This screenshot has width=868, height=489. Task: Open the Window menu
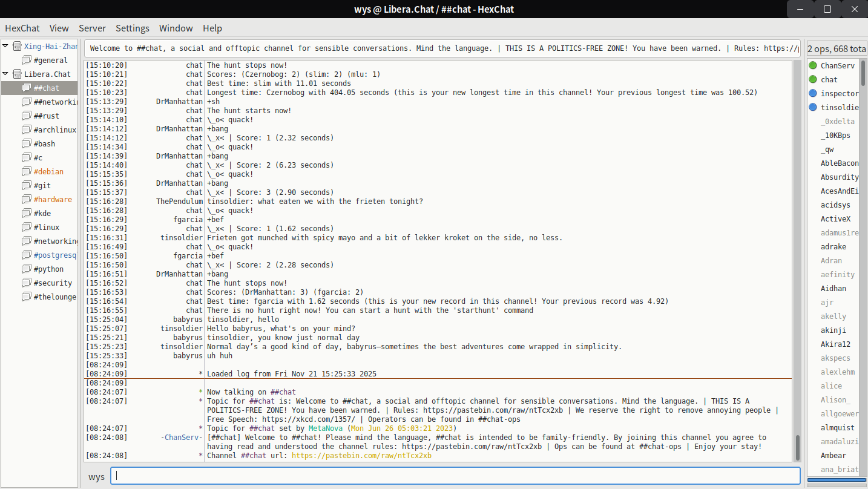click(x=176, y=28)
